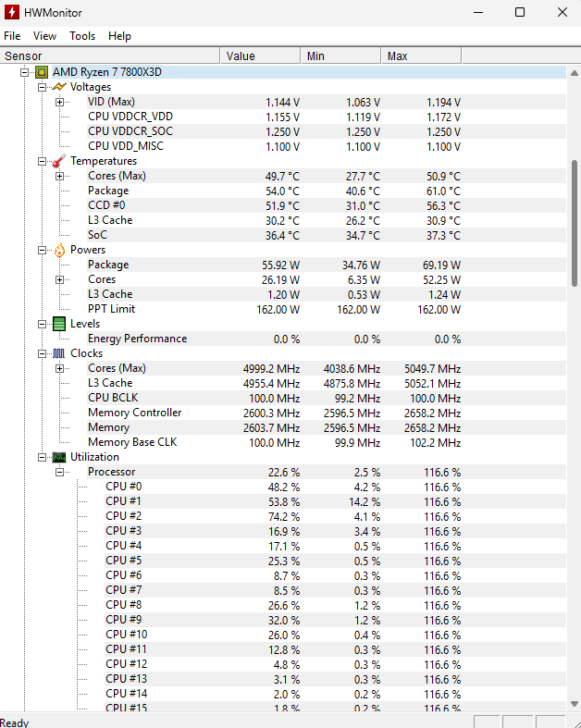Viewport: 581px width, 728px height.
Task: Collapse the Powers section
Action: tap(42, 251)
